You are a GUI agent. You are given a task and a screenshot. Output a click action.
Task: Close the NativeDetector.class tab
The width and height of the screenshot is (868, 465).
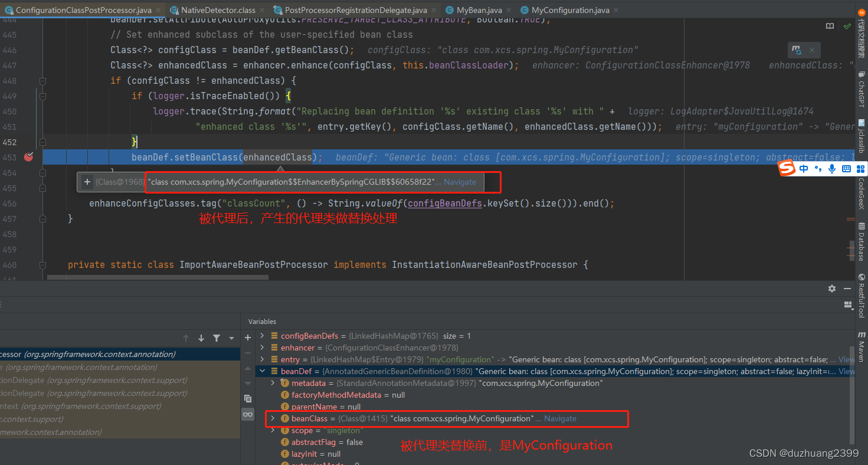(x=263, y=11)
